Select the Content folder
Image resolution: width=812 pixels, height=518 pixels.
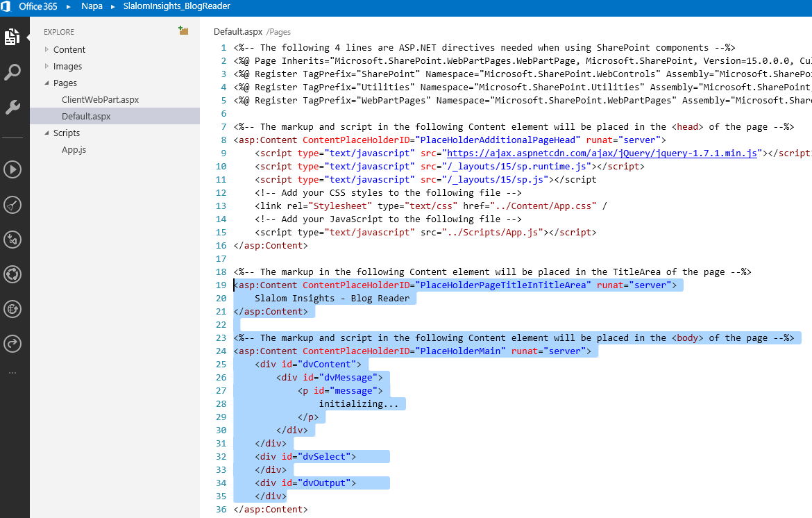pyautogui.click(x=69, y=50)
